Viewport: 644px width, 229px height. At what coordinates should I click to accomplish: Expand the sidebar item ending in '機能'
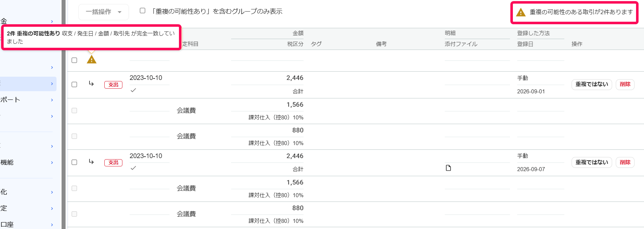(x=28, y=162)
